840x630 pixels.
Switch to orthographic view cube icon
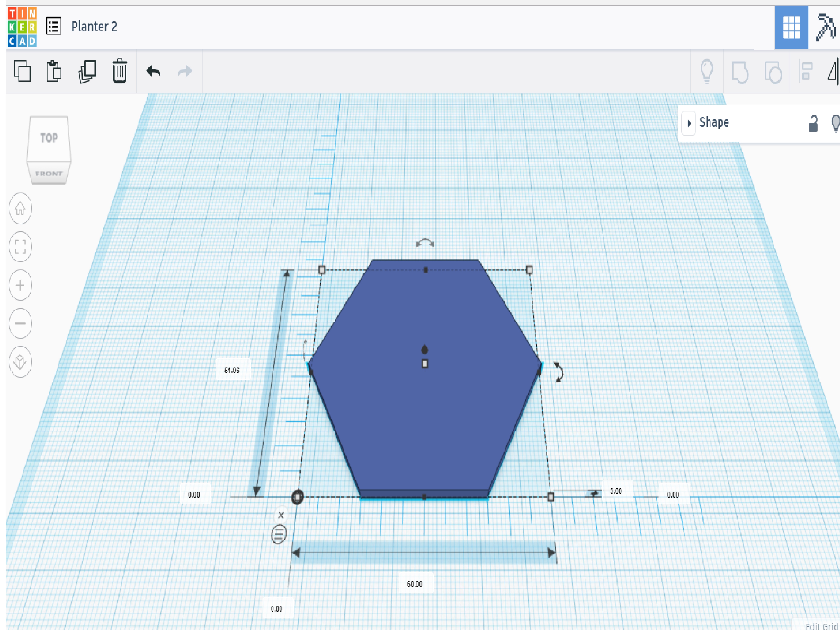pos(20,362)
